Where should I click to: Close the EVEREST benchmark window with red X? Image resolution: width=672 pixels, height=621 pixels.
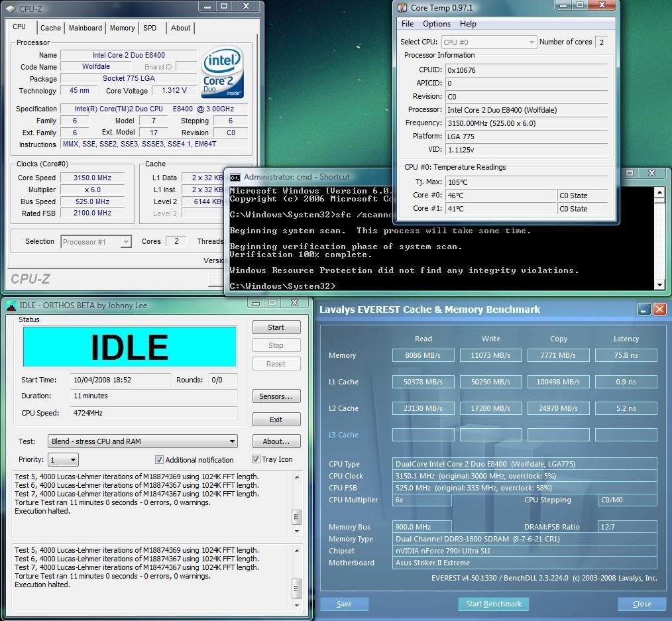point(659,310)
